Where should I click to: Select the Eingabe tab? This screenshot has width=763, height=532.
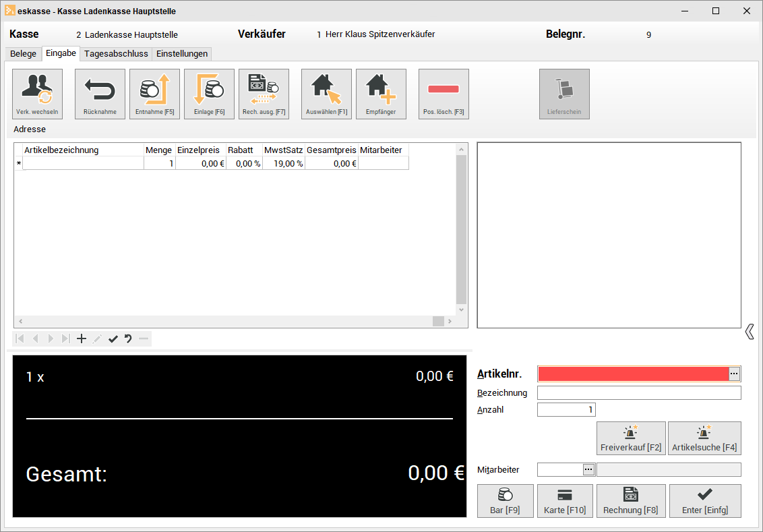pos(61,53)
